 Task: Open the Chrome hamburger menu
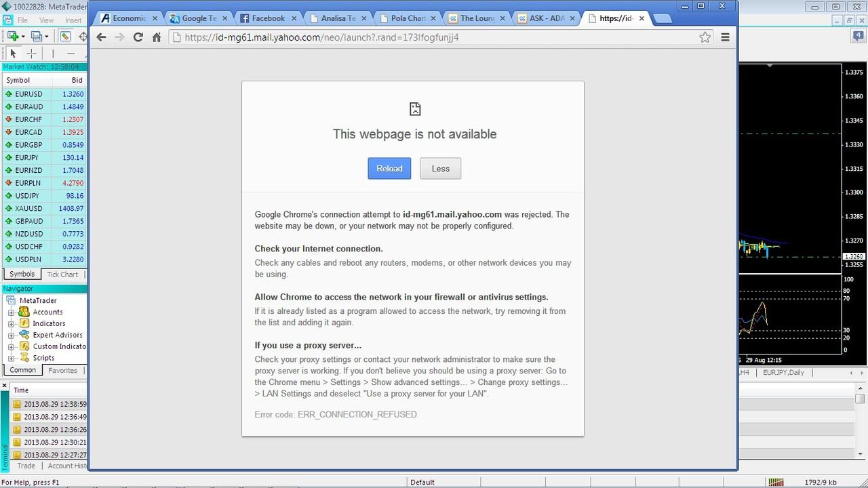point(725,37)
